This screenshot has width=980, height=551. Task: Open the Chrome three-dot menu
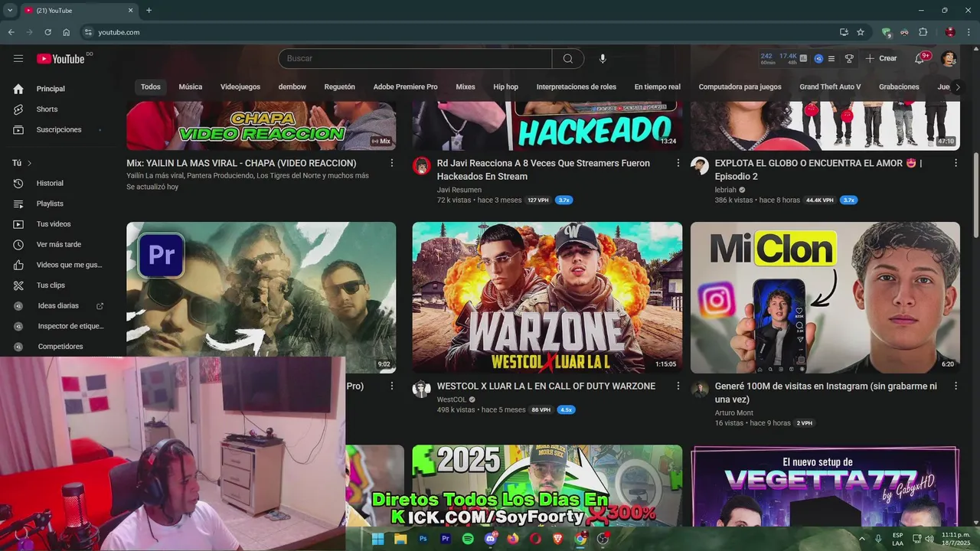tap(967, 32)
